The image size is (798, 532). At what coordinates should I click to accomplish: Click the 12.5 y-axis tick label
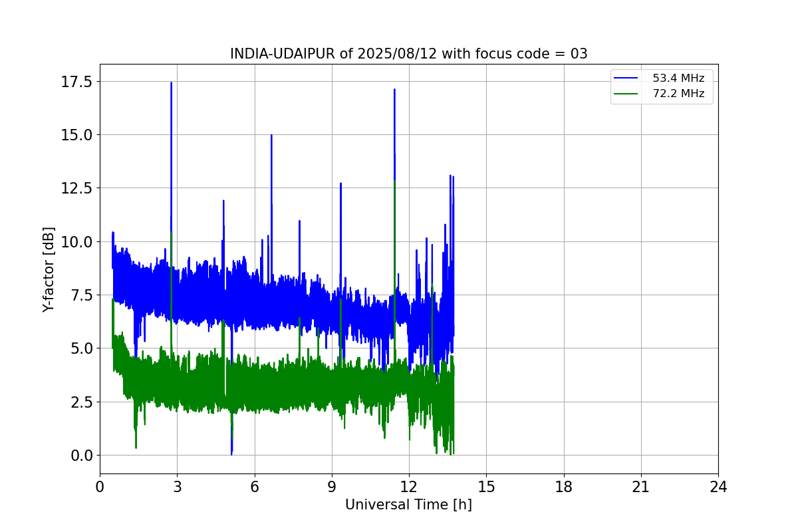(x=78, y=188)
